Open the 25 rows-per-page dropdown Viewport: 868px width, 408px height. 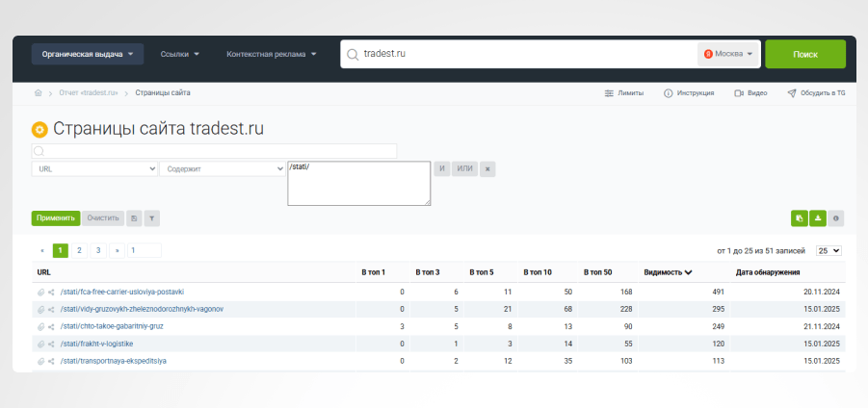pos(829,251)
